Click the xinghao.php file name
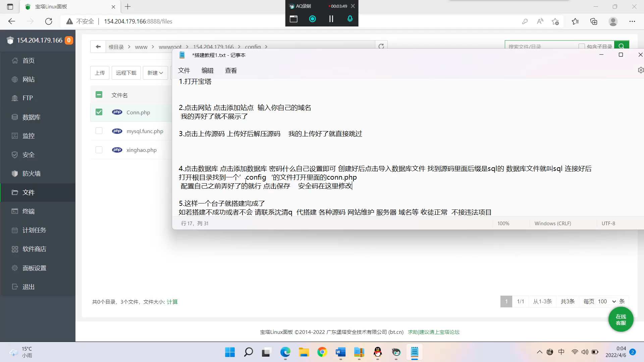Screen dimensions: 644x362 pyautogui.click(x=142, y=150)
